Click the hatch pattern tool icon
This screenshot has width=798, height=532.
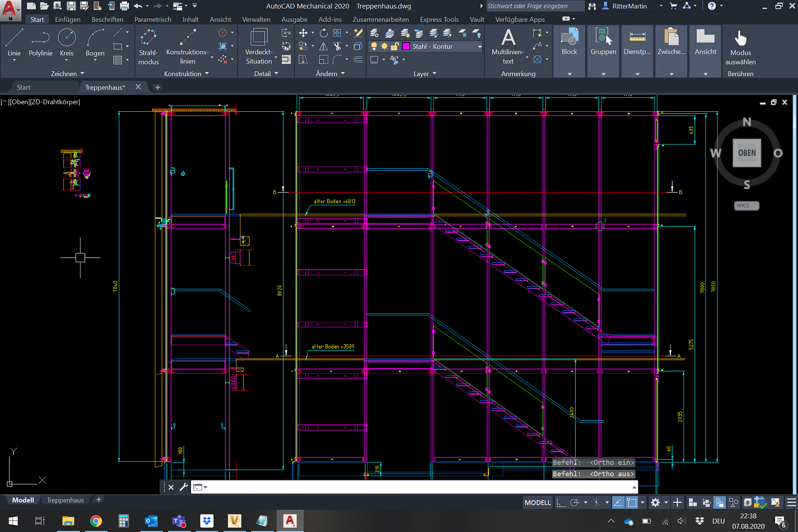pyautogui.click(x=118, y=60)
